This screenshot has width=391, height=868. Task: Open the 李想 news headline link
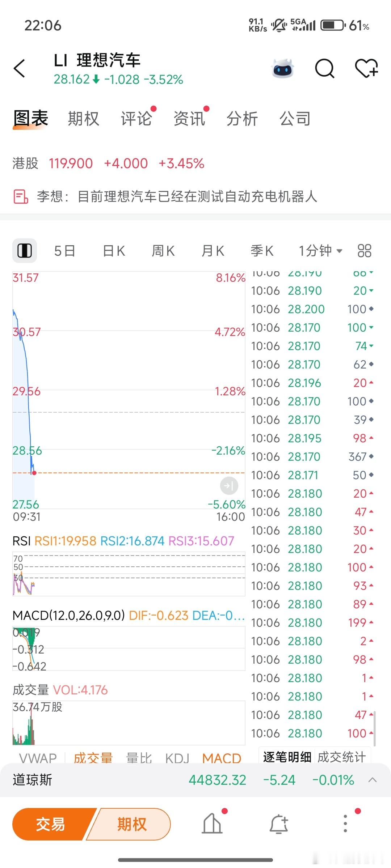[x=177, y=197]
